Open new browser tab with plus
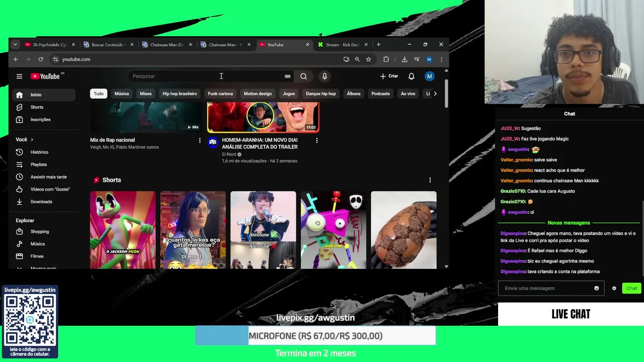Viewport: 644px width, 362px height. 378,45
